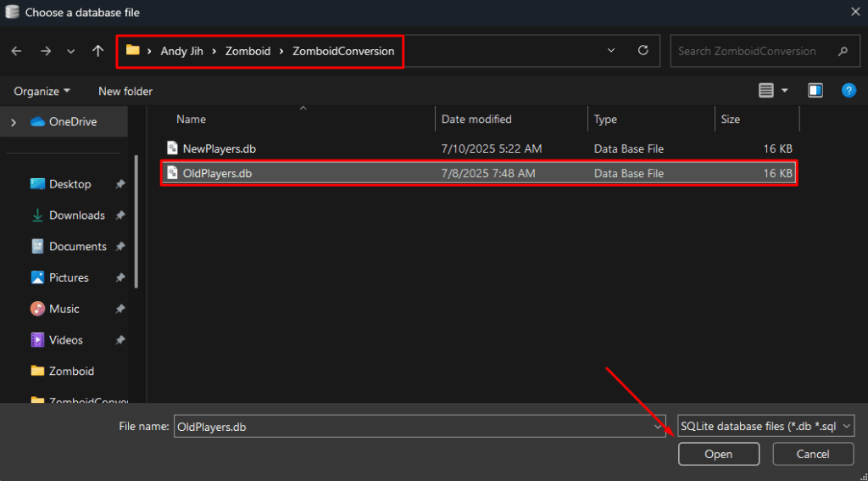Expand the address bar history dropdown

[x=611, y=51]
